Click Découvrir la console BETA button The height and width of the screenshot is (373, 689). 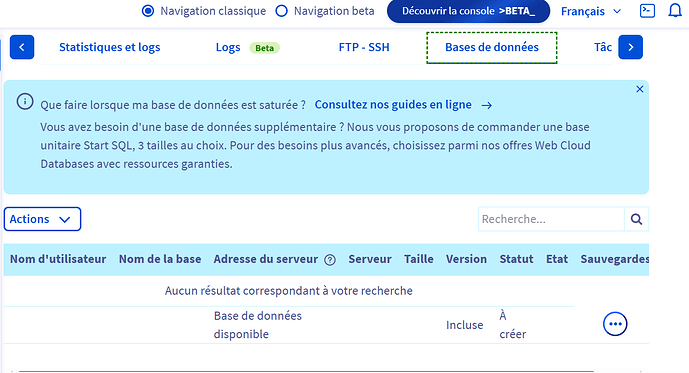(x=468, y=11)
